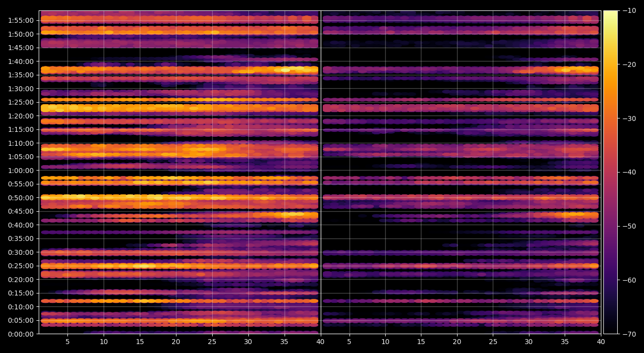
Task: Click x-axis tick 30 of right heatmap
Action: (x=529, y=342)
